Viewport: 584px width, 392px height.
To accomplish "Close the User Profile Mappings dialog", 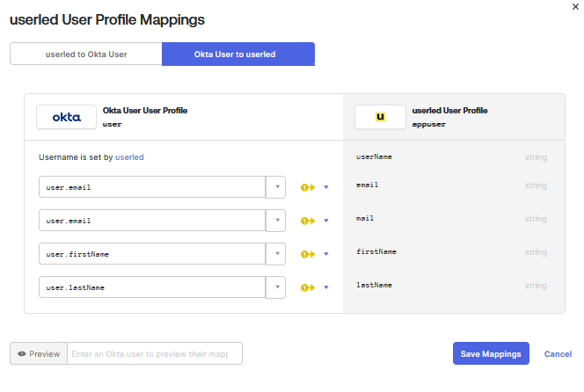I will pyautogui.click(x=575, y=6).
